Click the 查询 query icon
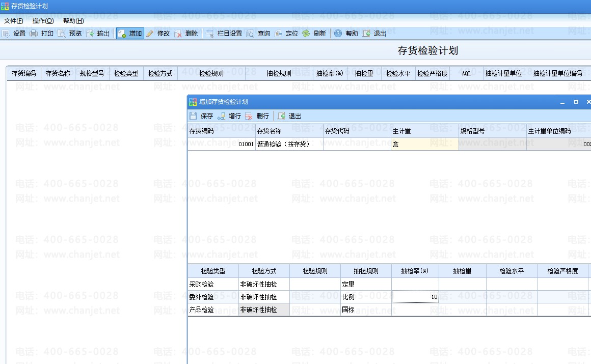This screenshot has width=591, height=364. pos(250,34)
